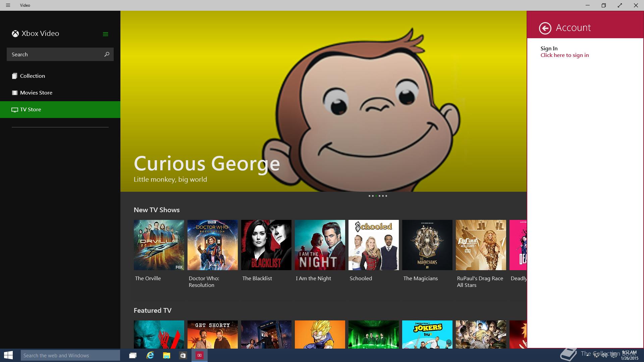Open The Orville poster

pos(159,245)
